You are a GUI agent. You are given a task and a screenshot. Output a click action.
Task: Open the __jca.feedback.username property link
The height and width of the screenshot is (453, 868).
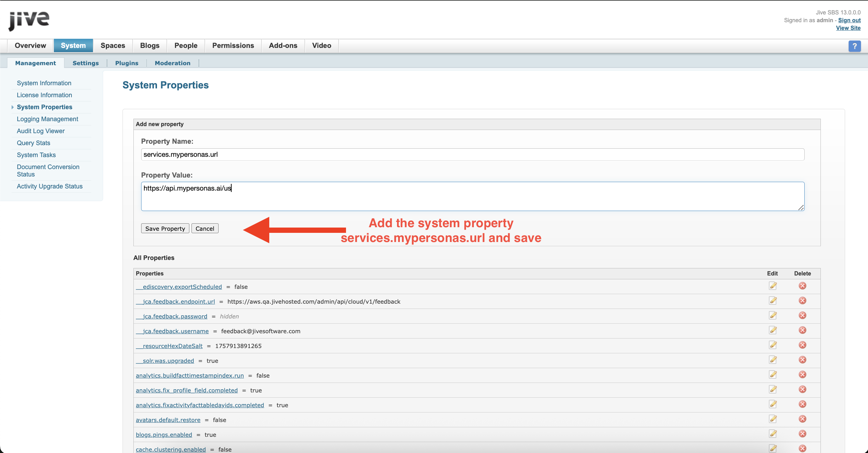coord(175,331)
